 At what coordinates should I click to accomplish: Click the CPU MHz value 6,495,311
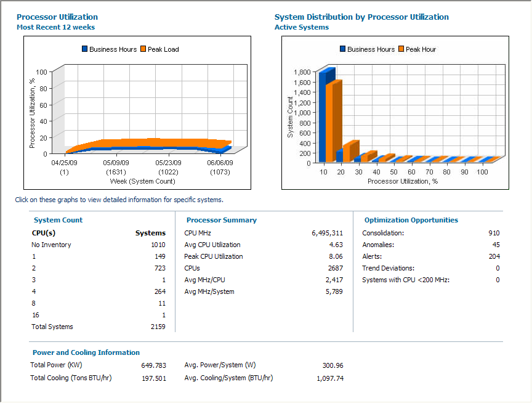[x=328, y=233]
